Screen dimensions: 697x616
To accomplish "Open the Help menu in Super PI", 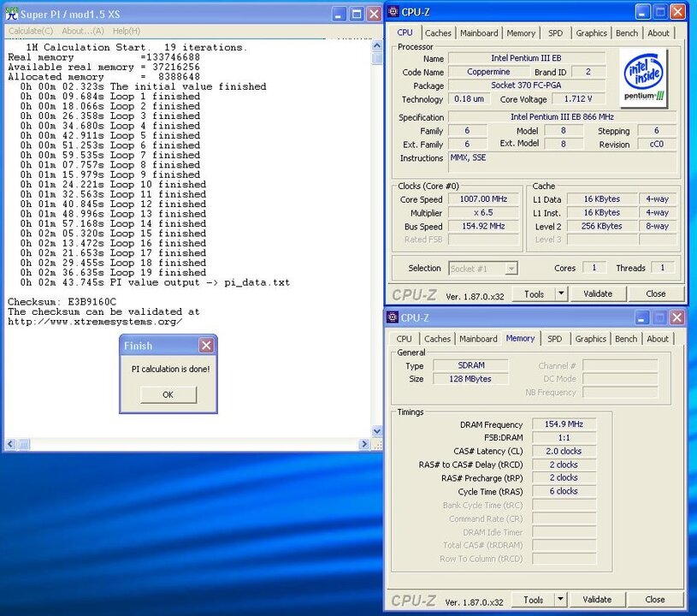I will click(x=127, y=31).
